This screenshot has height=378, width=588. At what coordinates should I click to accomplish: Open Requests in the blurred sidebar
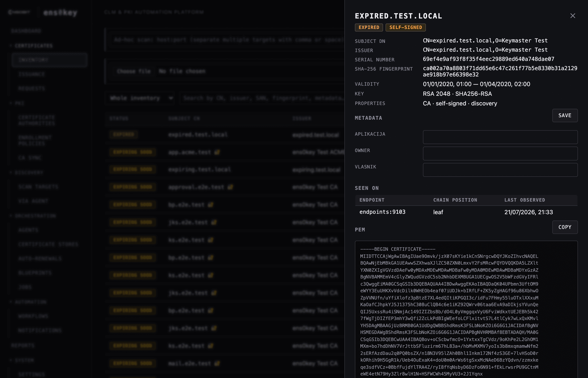click(32, 88)
